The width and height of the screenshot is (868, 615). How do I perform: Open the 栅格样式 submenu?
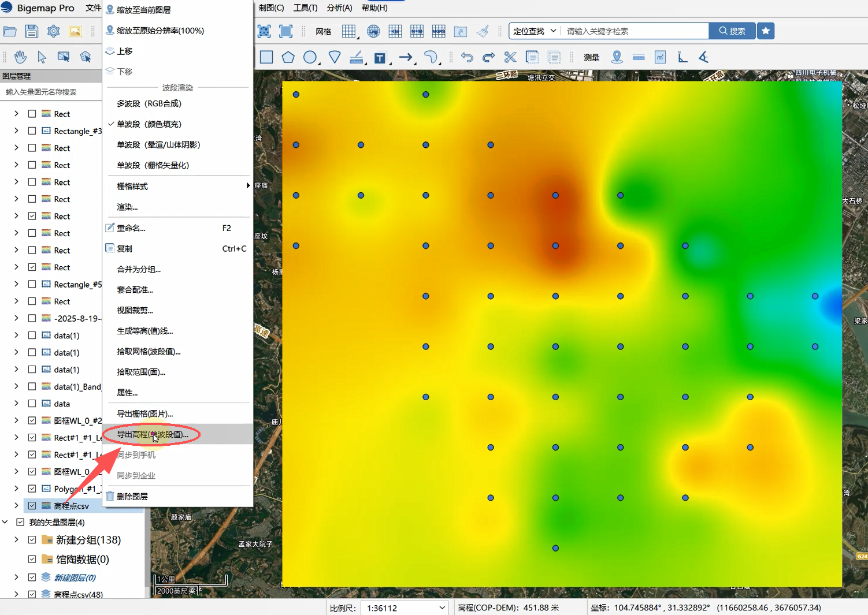177,186
